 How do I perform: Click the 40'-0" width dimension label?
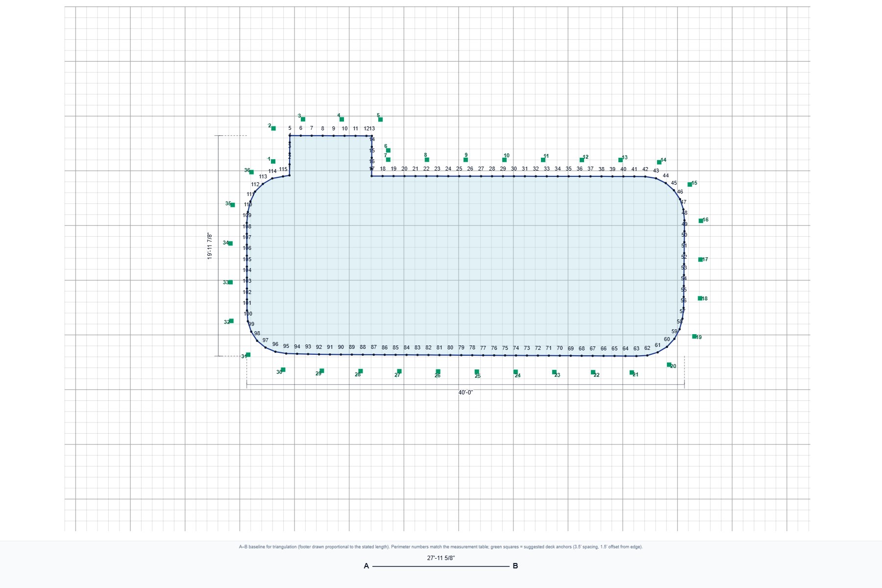pyautogui.click(x=465, y=392)
